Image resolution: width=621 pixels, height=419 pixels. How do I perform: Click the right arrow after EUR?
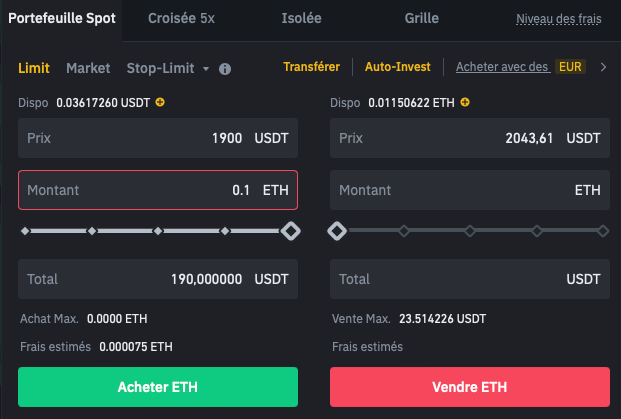tap(603, 67)
